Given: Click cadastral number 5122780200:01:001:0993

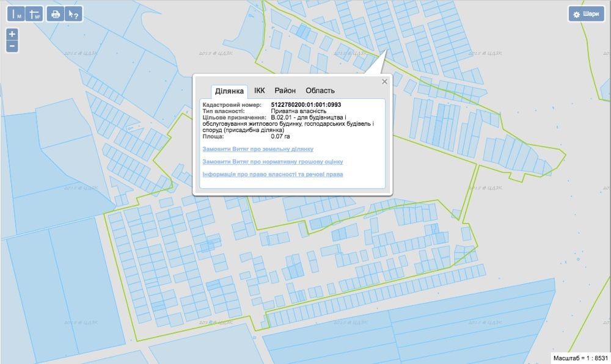Looking at the screenshot, I should [306, 104].
